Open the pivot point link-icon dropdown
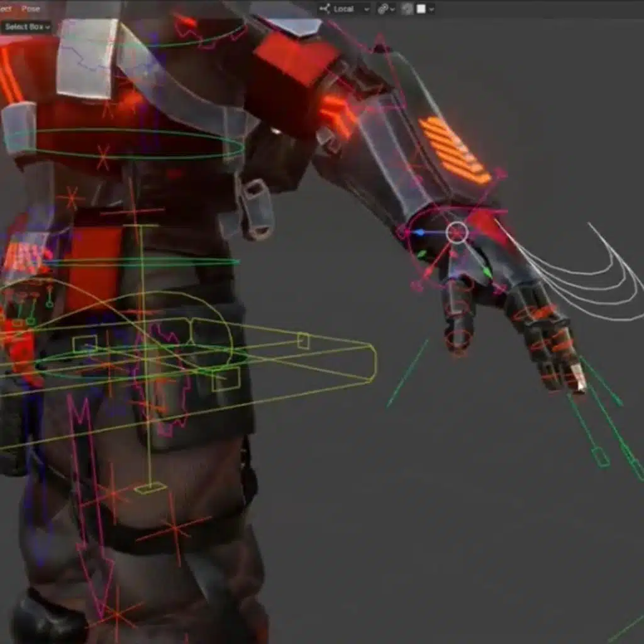The height and width of the screenshot is (644, 644). coord(386,9)
